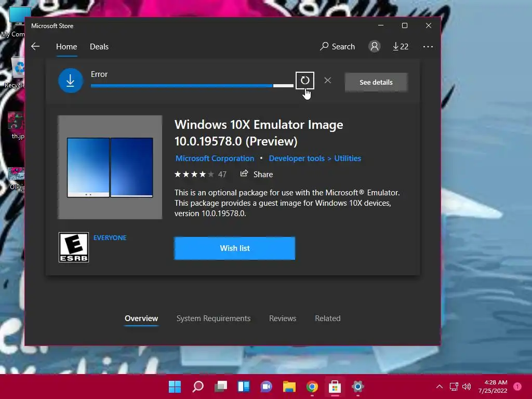The width and height of the screenshot is (532, 399).
Task: Open Widgets from the taskbar
Action: coord(244,387)
